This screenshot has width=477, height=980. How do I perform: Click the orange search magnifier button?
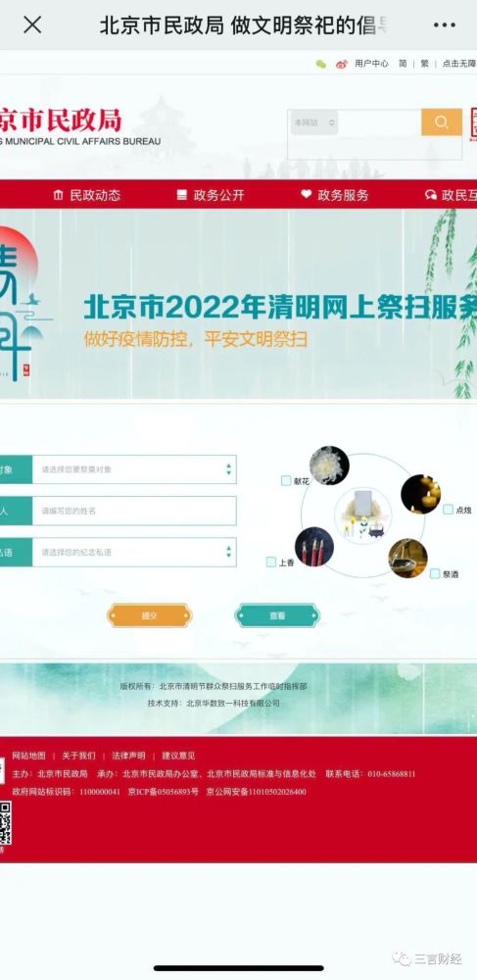click(442, 122)
